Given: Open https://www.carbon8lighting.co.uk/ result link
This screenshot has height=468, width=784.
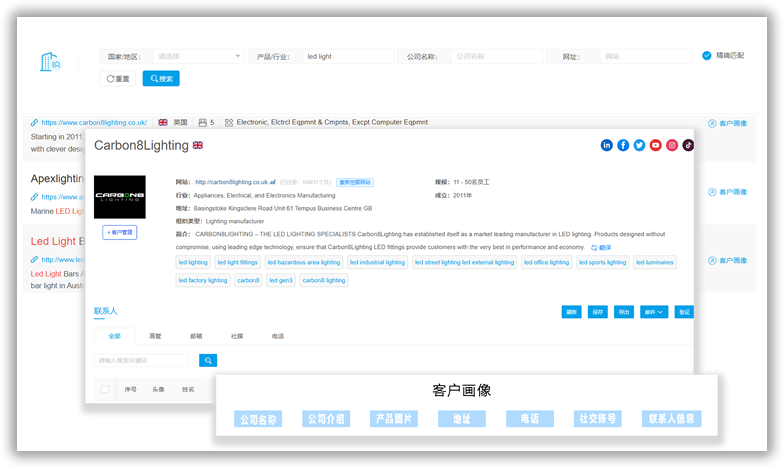Looking at the screenshot, I should [x=94, y=122].
